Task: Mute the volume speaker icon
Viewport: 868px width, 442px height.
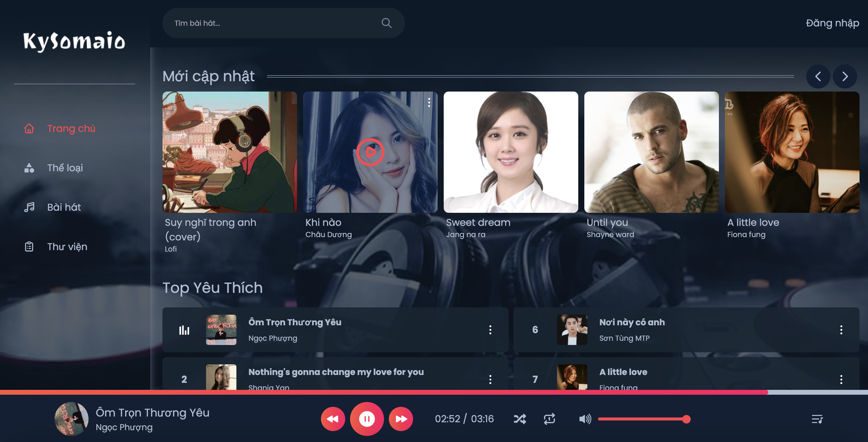Action: (585, 419)
